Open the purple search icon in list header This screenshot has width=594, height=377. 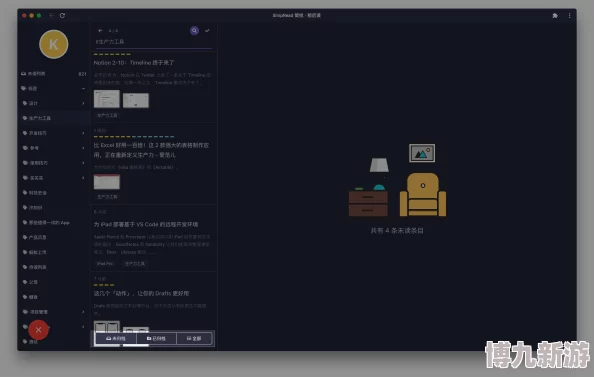194,31
